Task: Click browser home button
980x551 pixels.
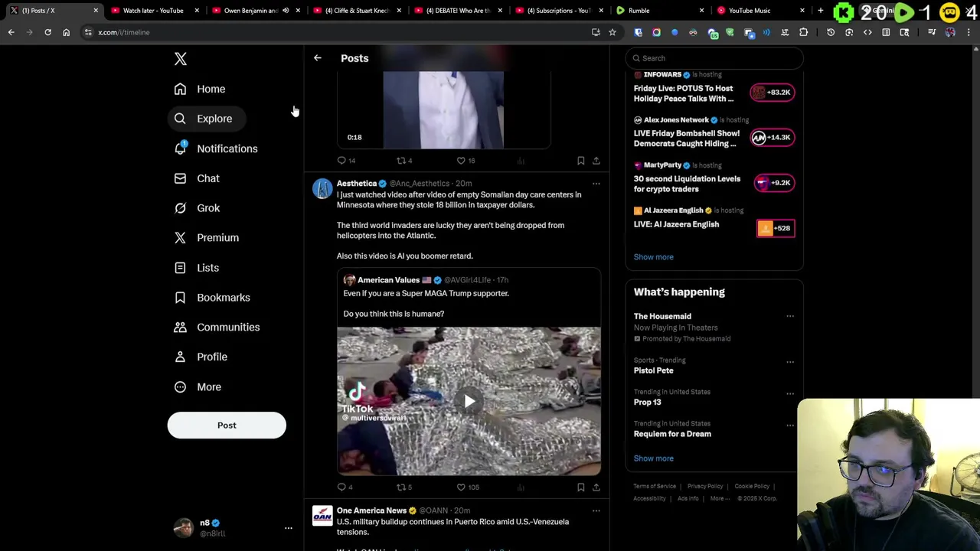Action: point(66,33)
